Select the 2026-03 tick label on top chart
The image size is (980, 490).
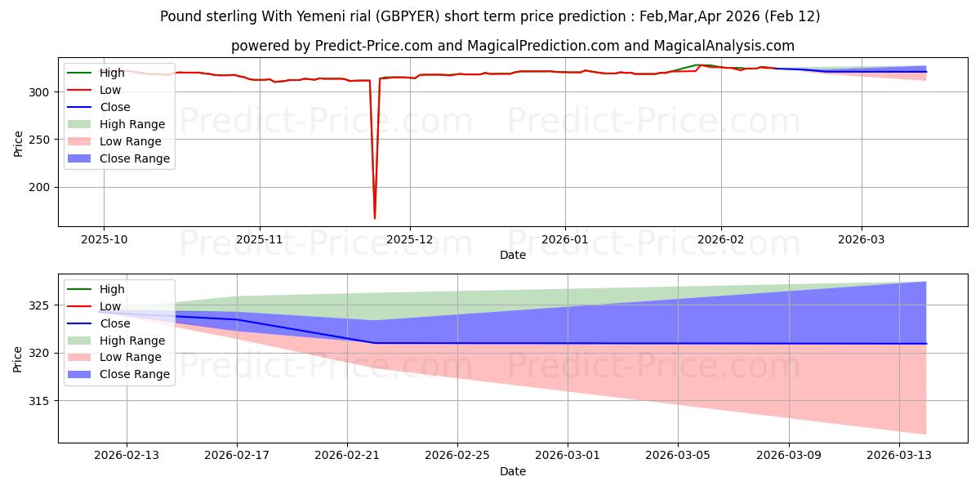pyautogui.click(x=862, y=241)
